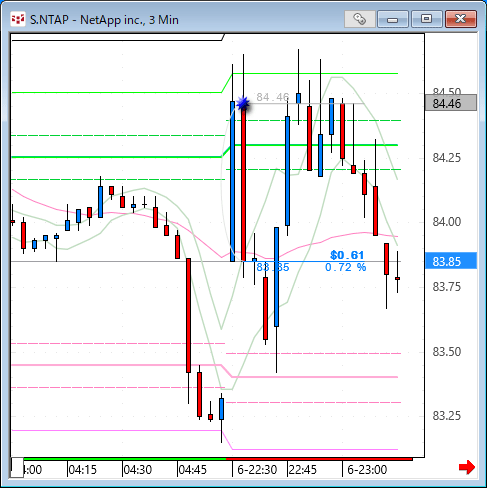Click the 0.72 % change label

346,267
